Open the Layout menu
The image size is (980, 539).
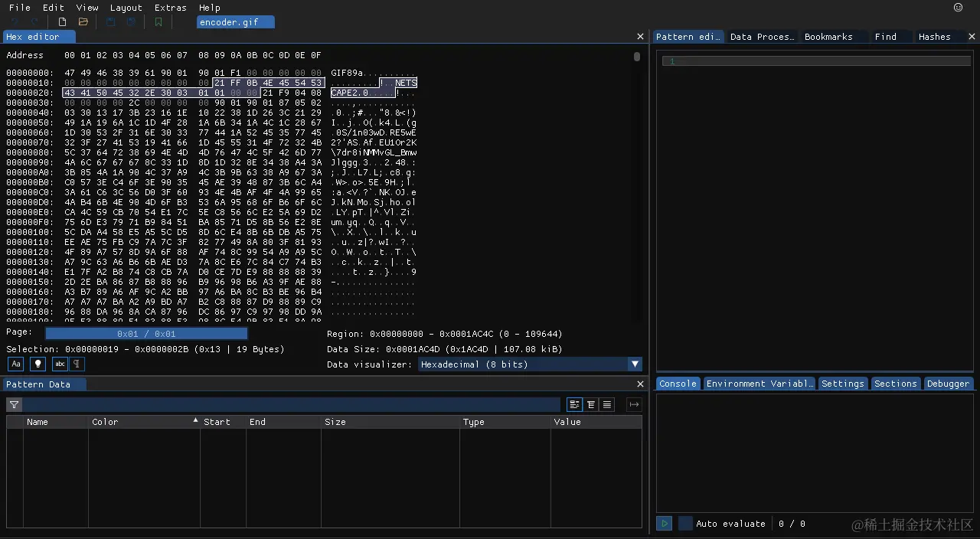pos(126,8)
